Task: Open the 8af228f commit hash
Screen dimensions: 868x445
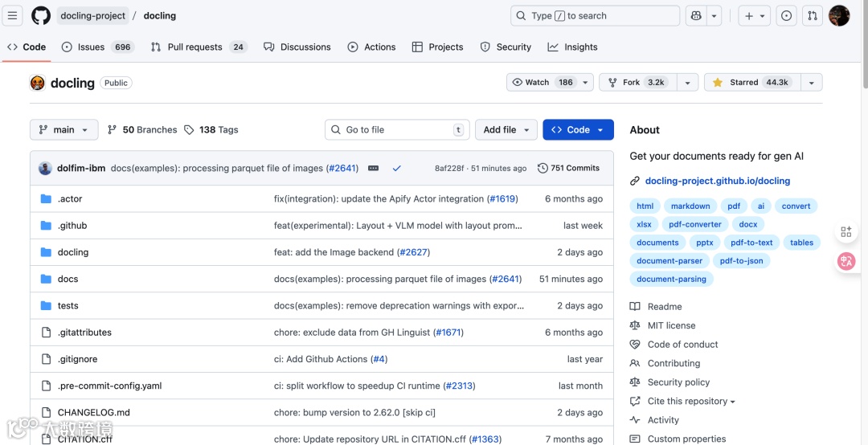Action: pyautogui.click(x=449, y=168)
